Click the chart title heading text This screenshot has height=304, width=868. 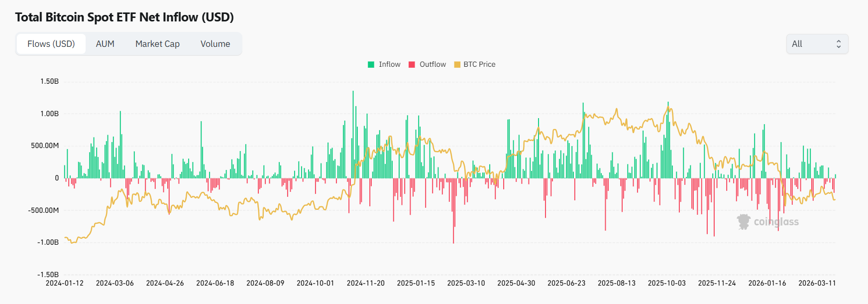[x=124, y=17]
